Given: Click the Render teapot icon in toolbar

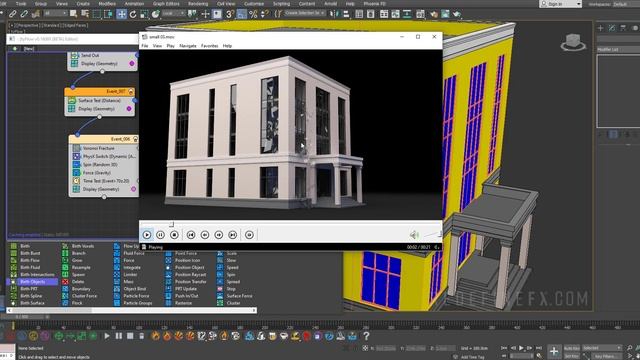Looking at the screenshot, I should (x=456, y=14).
